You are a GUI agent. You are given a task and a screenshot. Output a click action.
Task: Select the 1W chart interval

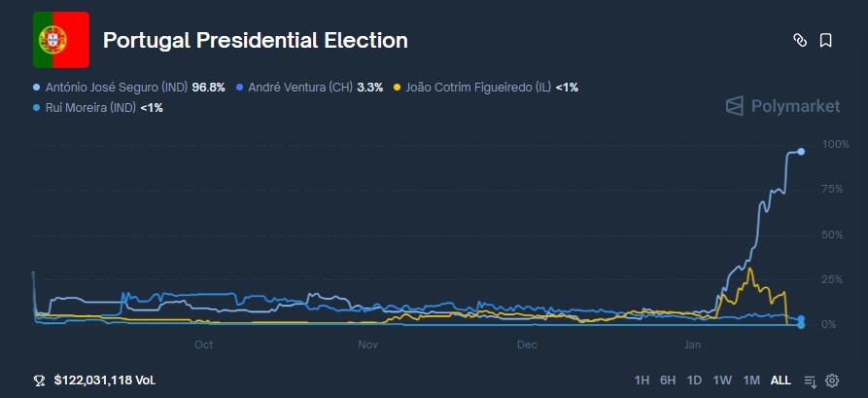click(x=722, y=380)
